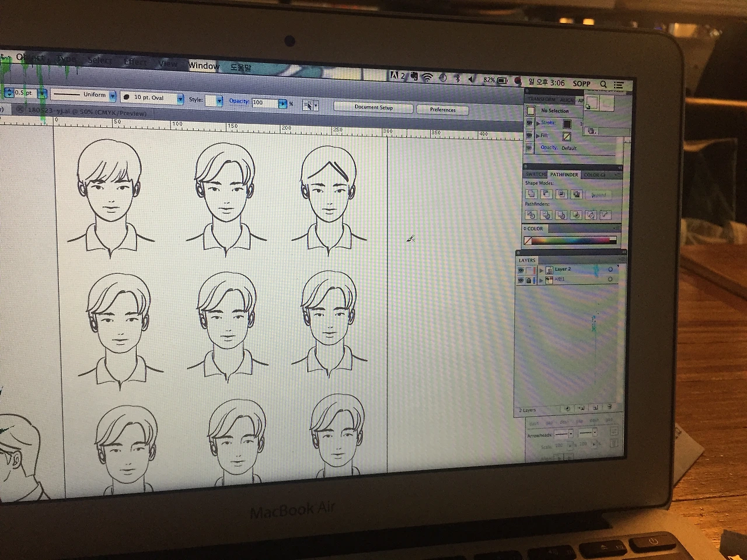Screen dimensions: 747x560
Task: Click the battery status icon in menu bar
Action: (502, 80)
